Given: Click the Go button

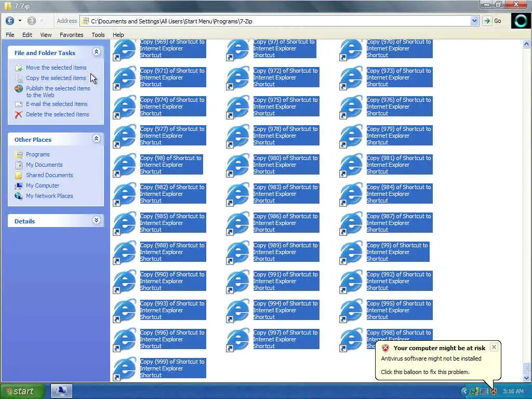Looking at the screenshot, I should 493,21.
